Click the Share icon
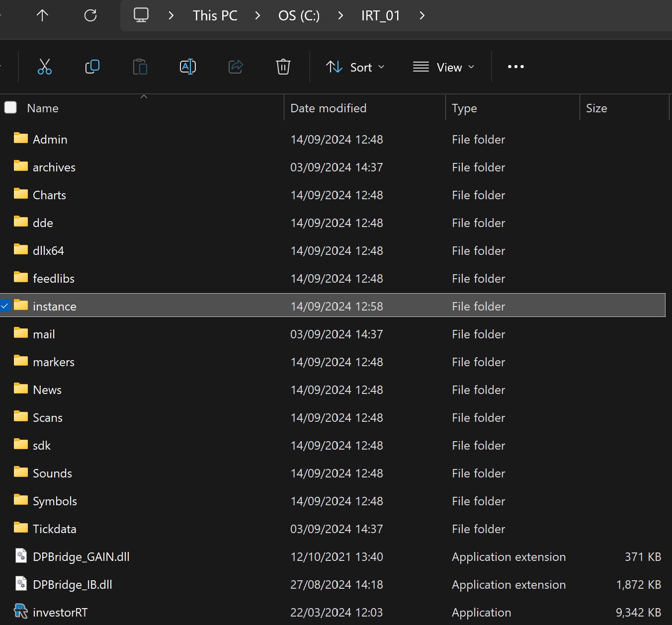The width and height of the screenshot is (672, 625). pyautogui.click(x=236, y=67)
